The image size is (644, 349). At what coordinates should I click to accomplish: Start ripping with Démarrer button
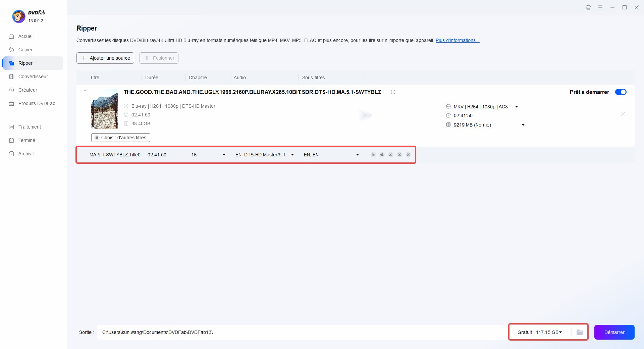coord(614,332)
